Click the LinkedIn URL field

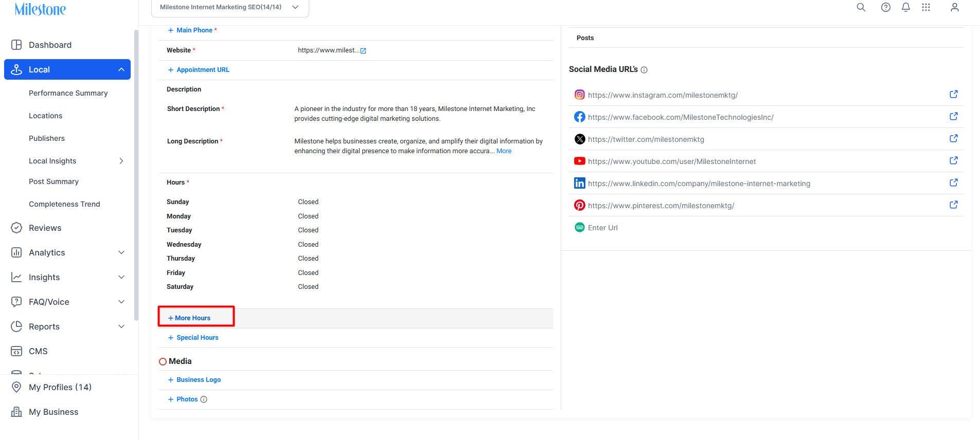click(699, 184)
